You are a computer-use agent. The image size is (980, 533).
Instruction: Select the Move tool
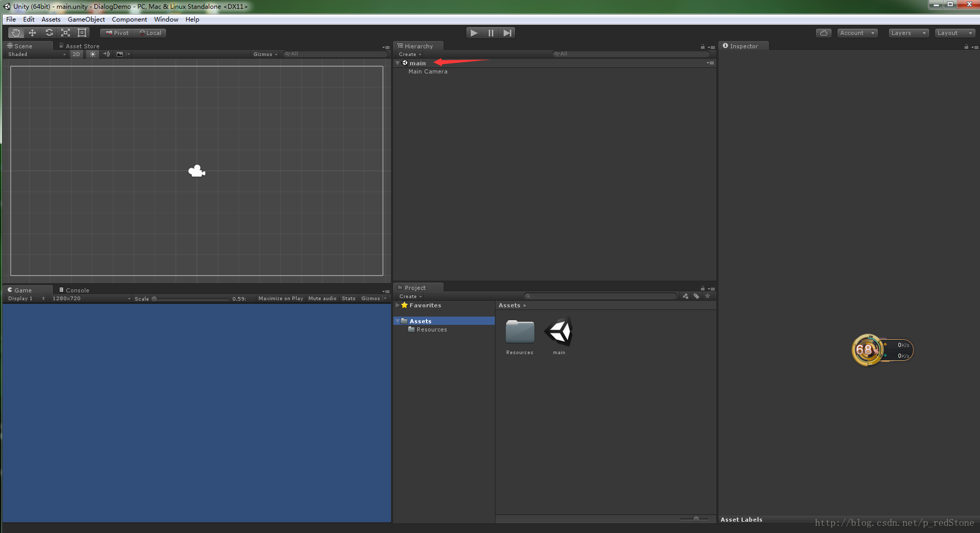32,33
